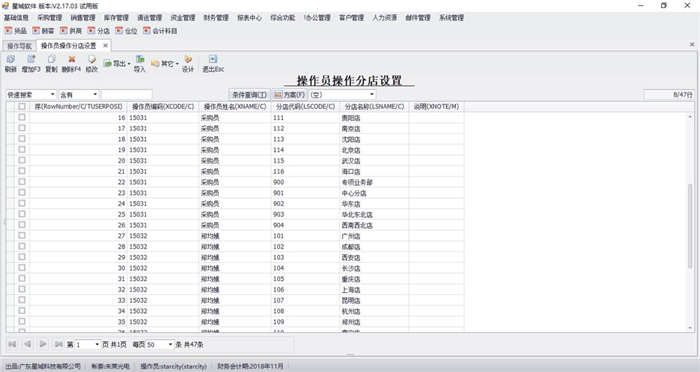Open the 方案 (空) dropdown
The image size is (700, 372).
coord(371,95)
